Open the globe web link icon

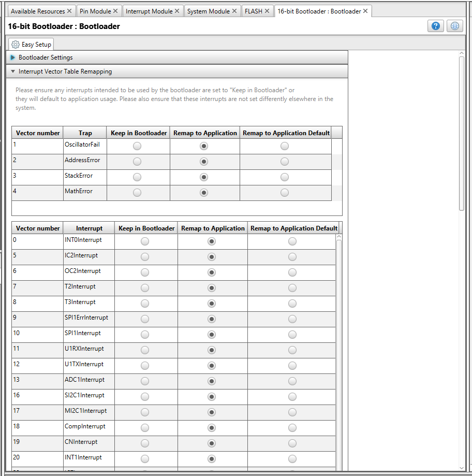tap(454, 26)
